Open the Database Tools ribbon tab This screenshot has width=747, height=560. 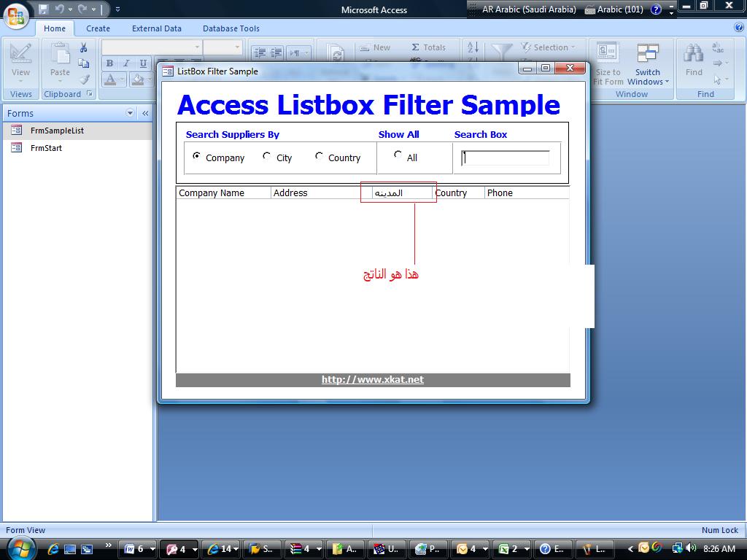pos(231,28)
